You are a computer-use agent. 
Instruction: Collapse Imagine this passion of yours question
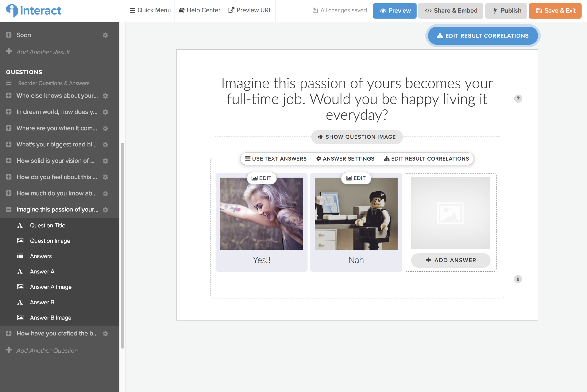pos(8,210)
